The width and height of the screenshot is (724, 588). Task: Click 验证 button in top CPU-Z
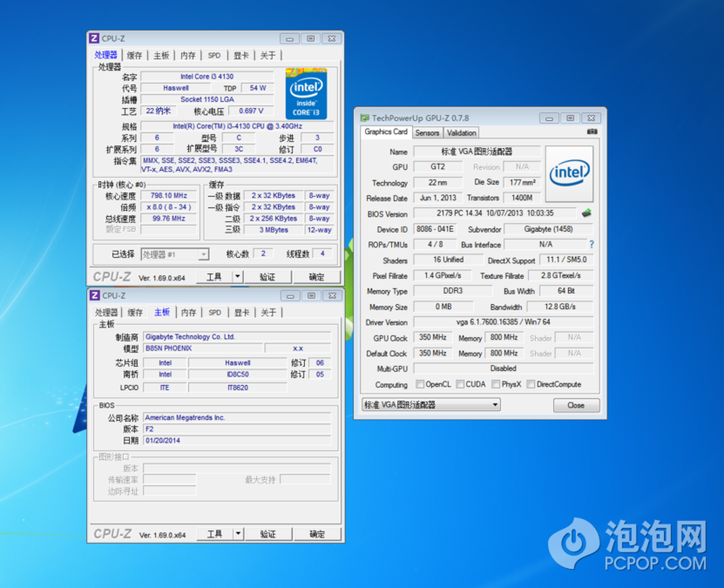click(267, 277)
